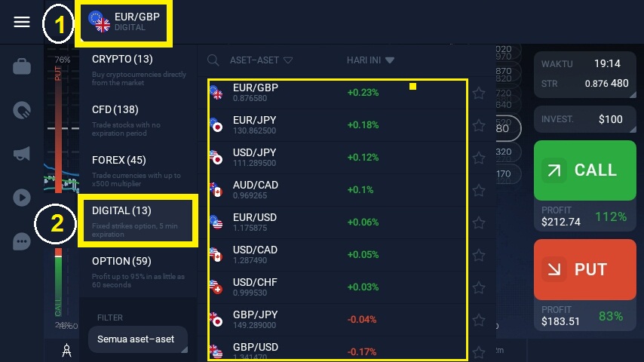644x362 pixels.
Task: Click the search magnifier icon
Action: point(213,60)
